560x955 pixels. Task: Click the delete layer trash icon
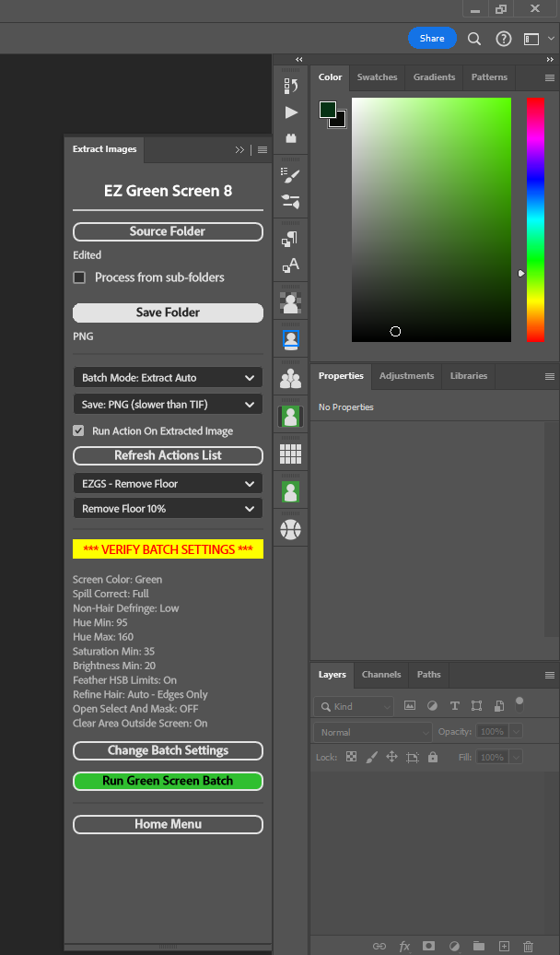coord(529,946)
